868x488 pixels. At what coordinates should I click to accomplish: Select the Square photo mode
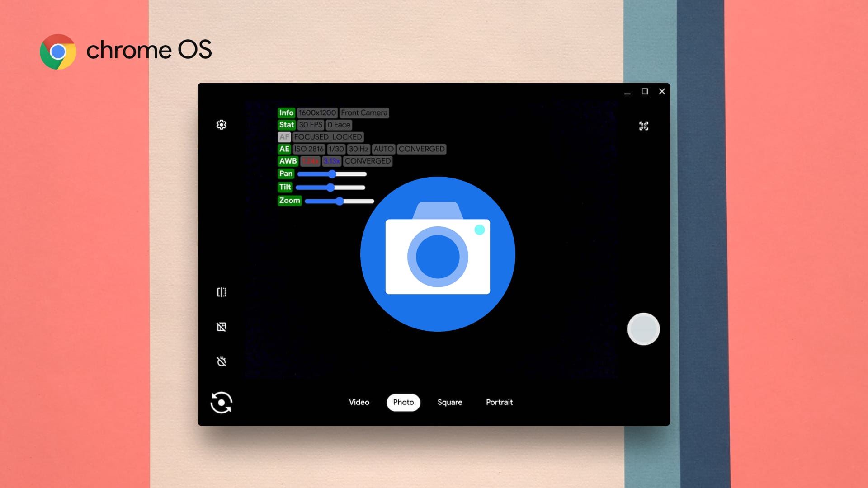[x=449, y=402]
